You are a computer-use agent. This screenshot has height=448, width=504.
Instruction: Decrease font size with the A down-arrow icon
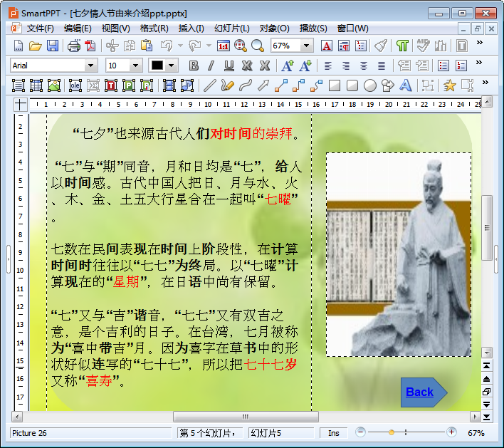[305, 66]
